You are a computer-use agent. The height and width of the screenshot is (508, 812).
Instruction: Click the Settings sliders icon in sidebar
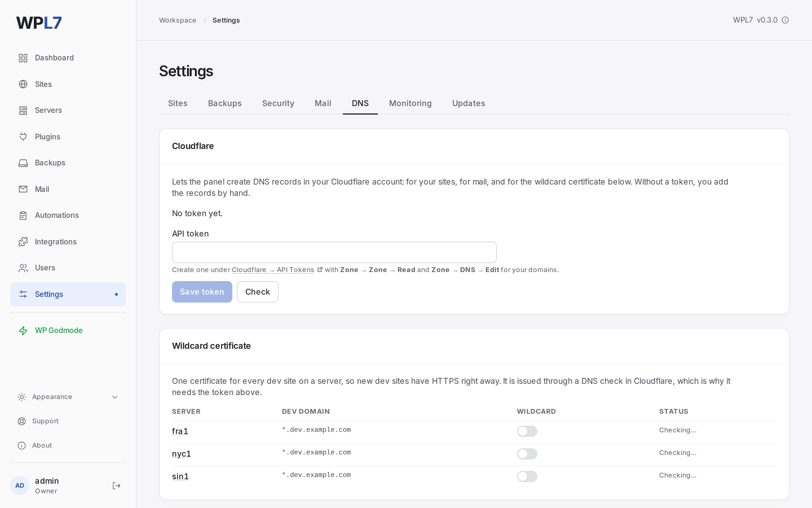(x=23, y=294)
